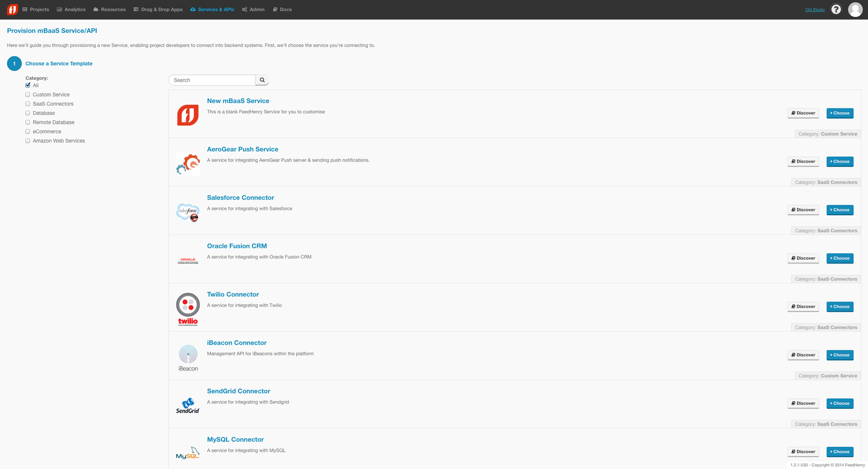This screenshot has height=469, width=868.
Task: Open the Resources menu
Action: [x=109, y=9]
